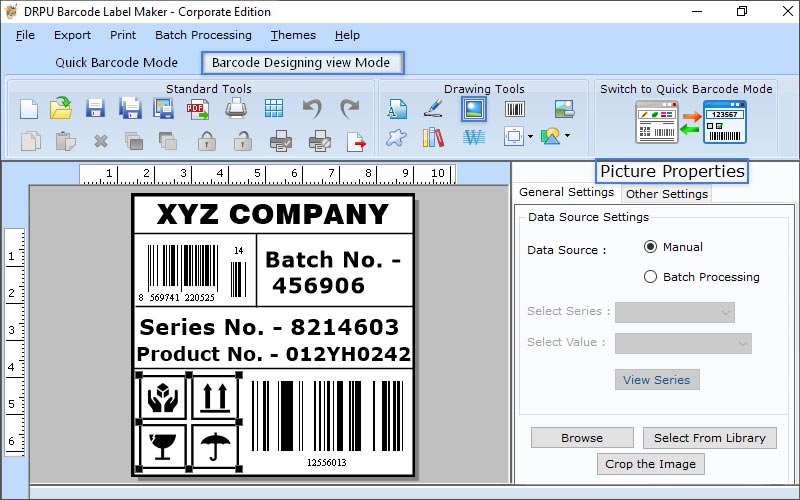Select the XYZ COMPANY header text on label
Image resolution: width=800 pixels, height=500 pixels.
coord(273,214)
